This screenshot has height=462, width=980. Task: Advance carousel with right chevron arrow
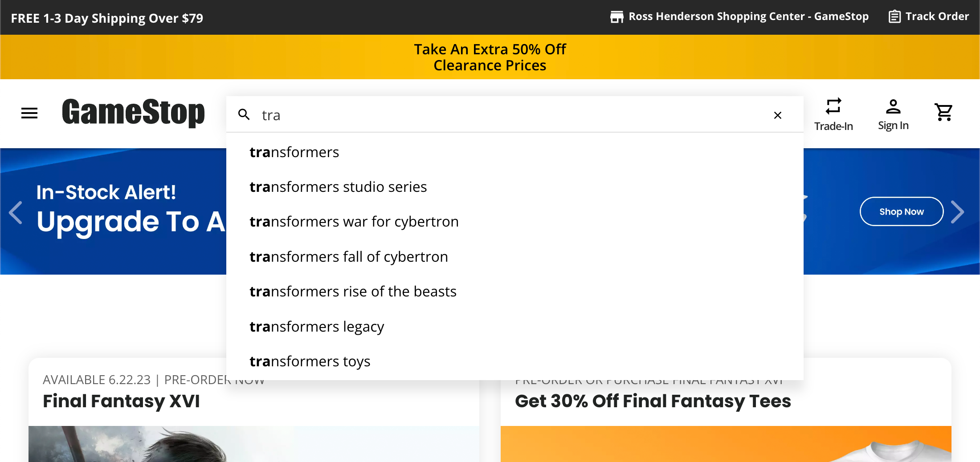[958, 211]
